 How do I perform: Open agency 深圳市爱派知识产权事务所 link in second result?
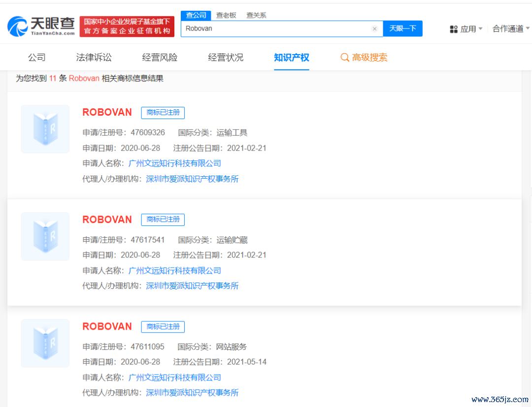(192, 286)
